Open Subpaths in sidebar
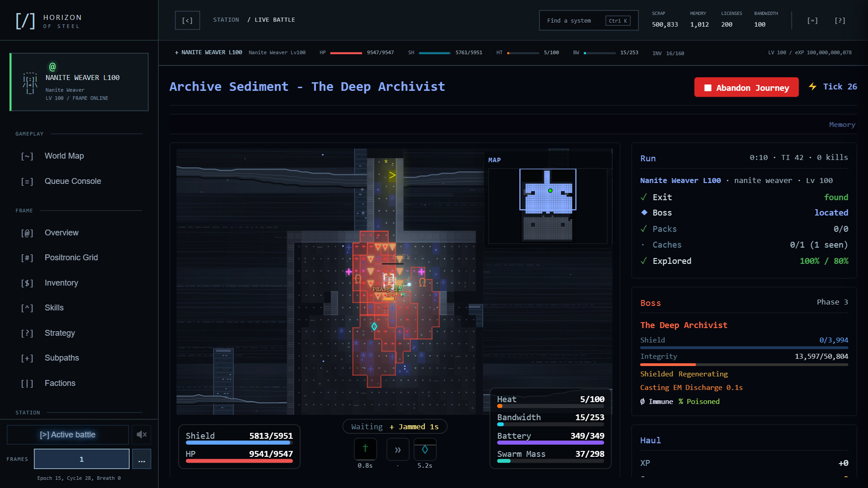Viewport: 868px width, 488px height. (61, 358)
